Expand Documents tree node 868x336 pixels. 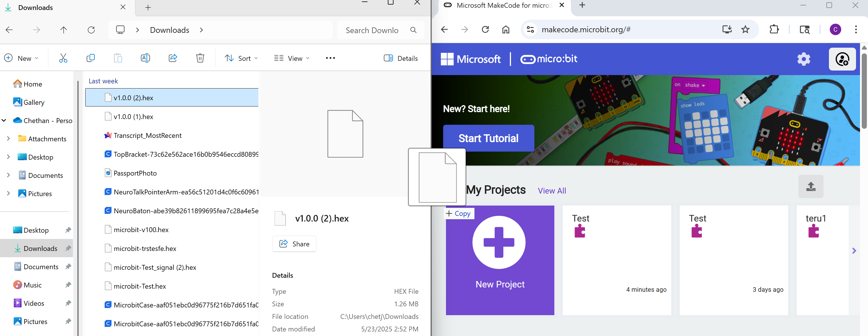pos(9,175)
